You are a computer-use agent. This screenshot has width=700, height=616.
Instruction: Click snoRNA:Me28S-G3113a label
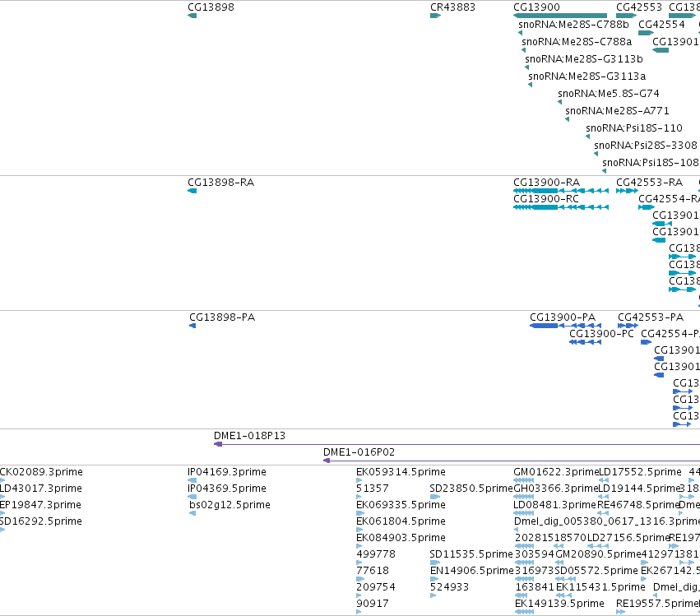click(586, 76)
